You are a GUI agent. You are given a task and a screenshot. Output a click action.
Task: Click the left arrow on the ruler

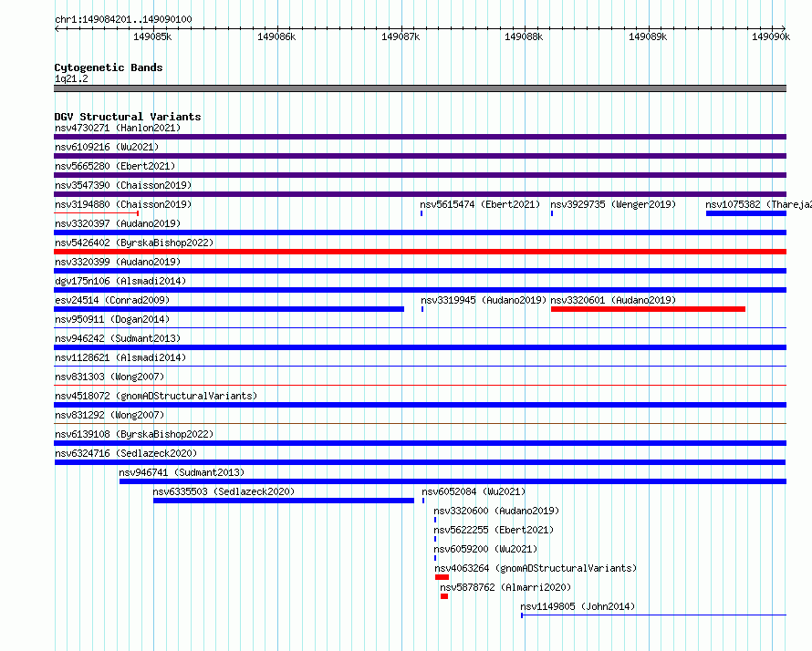click(x=57, y=29)
